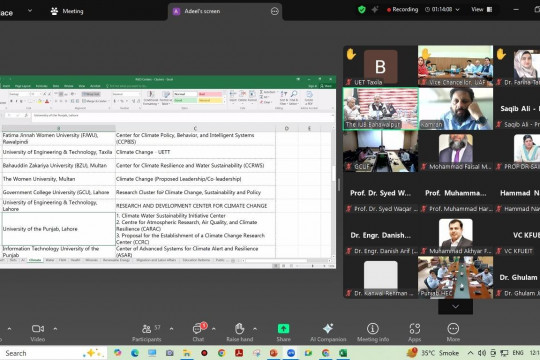
Task: Click the green encryption shield icon
Action: pos(362,10)
